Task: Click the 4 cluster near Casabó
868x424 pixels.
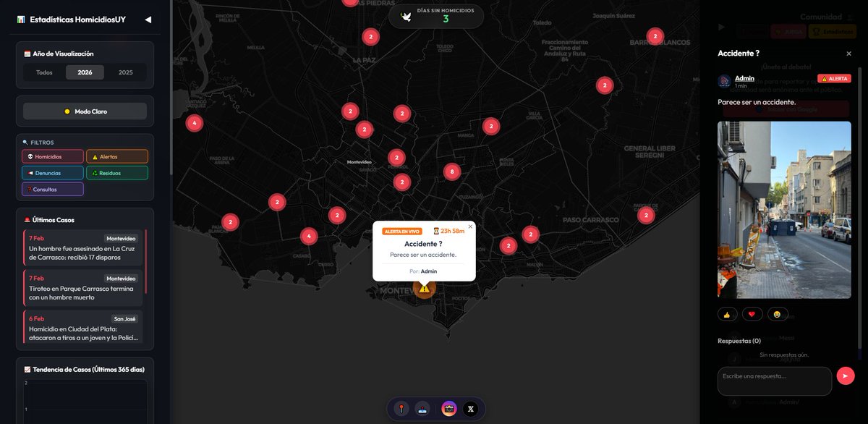Action: coord(309,236)
